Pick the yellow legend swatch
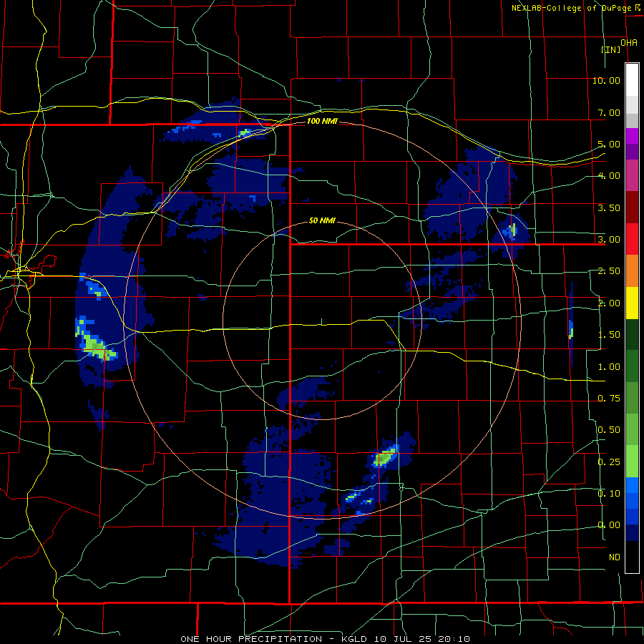Screen dimensions: 644x644 (x=632, y=303)
